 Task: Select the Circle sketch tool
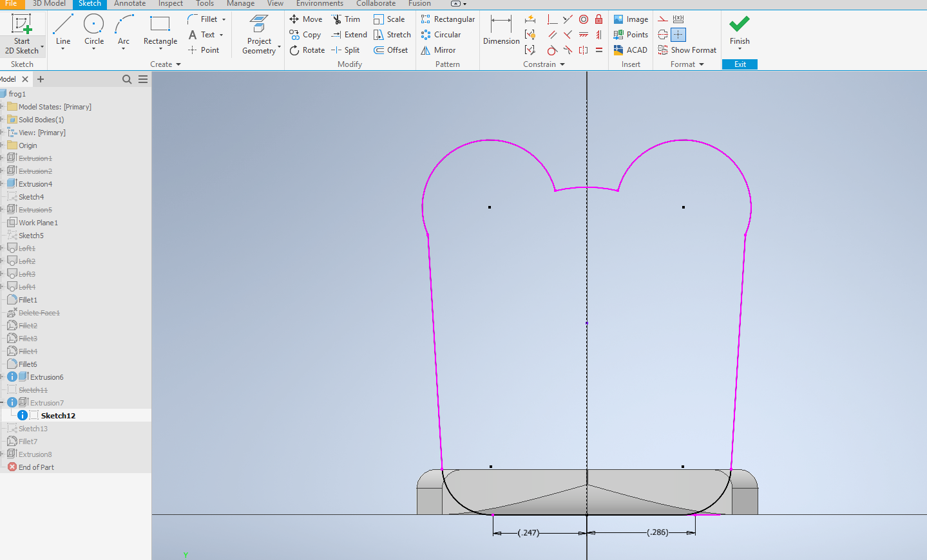(94, 31)
